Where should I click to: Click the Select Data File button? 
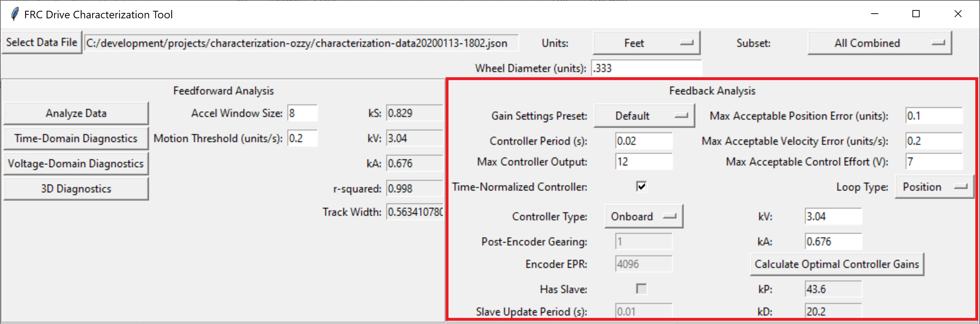tap(42, 42)
